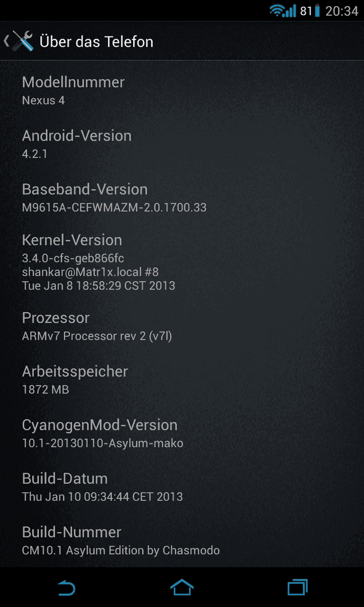Tap the Build-Nummer entry
364x607 pixels.
(182, 541)
